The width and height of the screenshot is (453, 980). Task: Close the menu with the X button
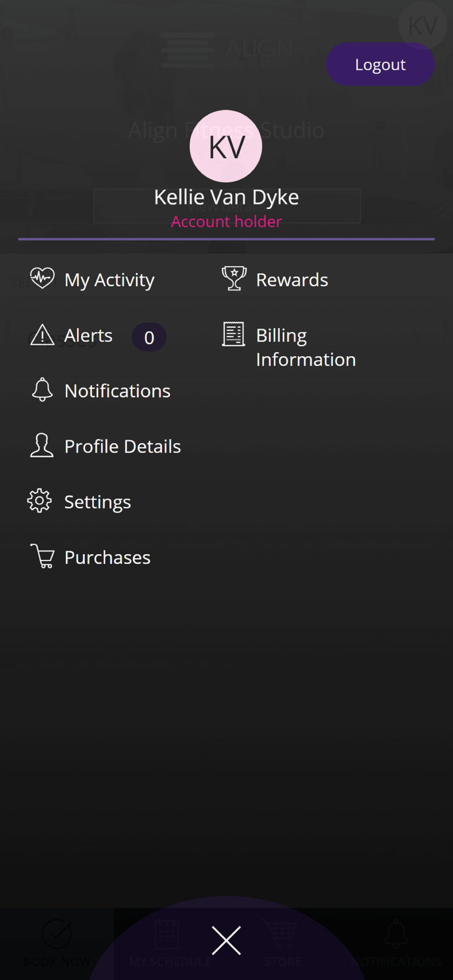coord(226,940)
